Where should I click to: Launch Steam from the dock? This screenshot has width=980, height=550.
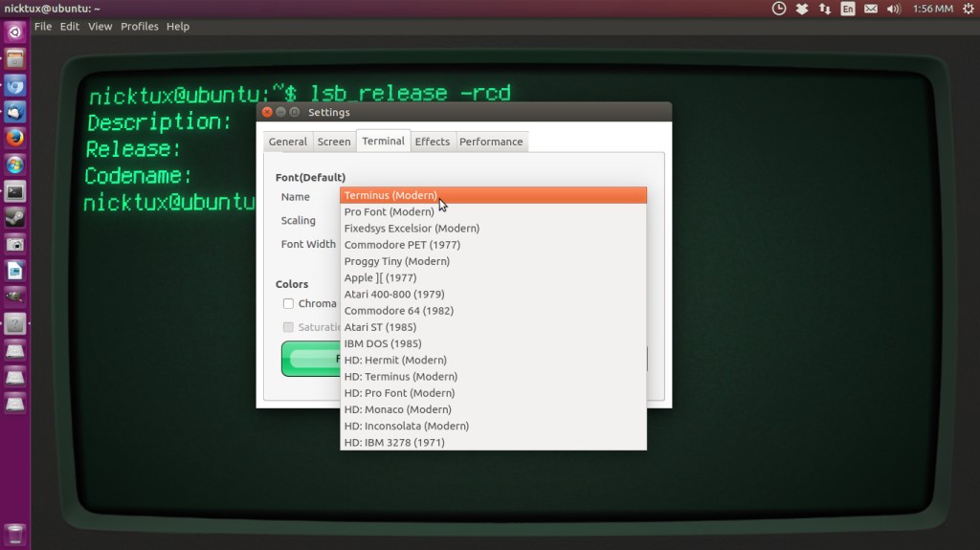click(15, 218)
